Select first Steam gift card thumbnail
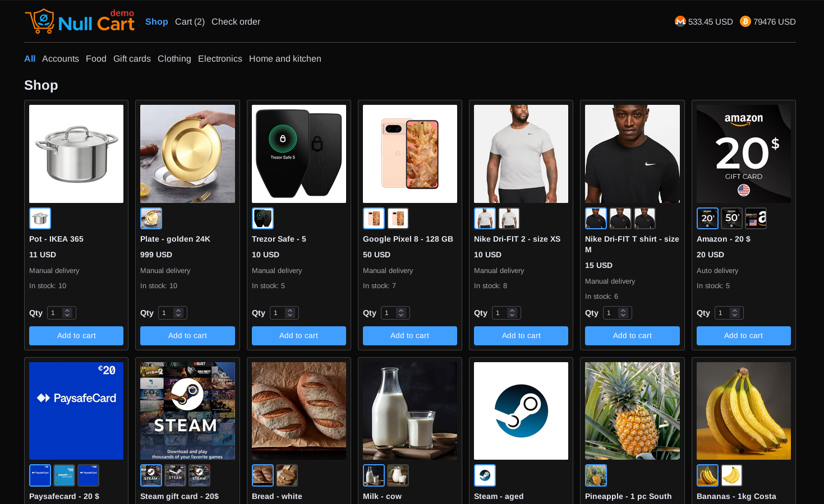Screen dimensions: 824x504 (151, 475)
